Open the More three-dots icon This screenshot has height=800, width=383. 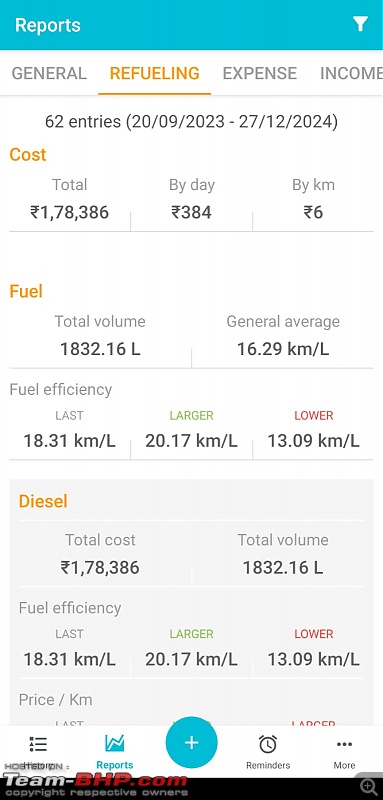pos(344,744)
